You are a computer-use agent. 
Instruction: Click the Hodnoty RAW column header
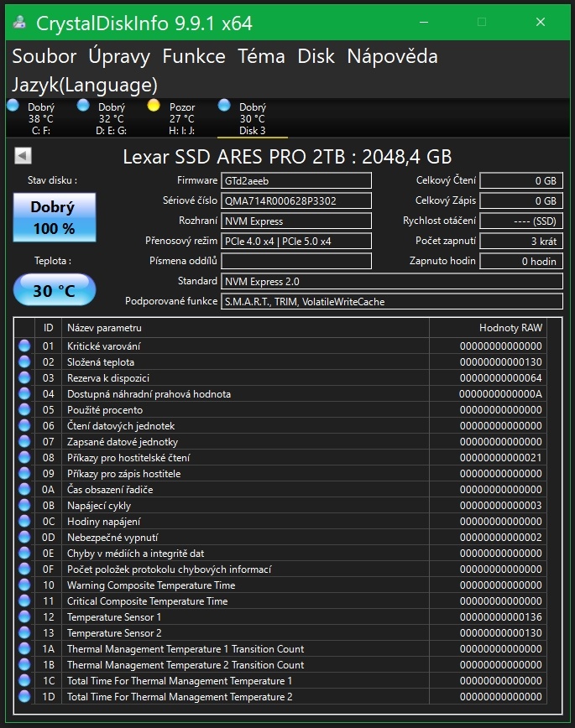tap(488, 328)
